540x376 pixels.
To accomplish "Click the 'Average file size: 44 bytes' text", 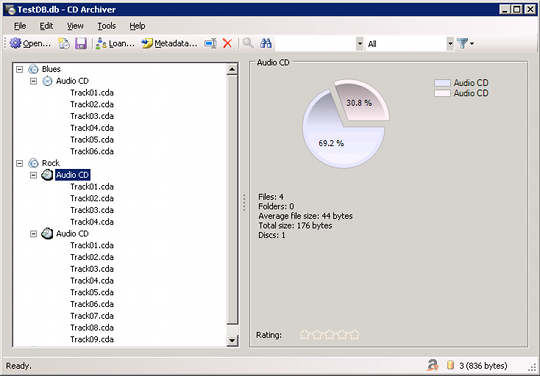I will tap(305, 216).
